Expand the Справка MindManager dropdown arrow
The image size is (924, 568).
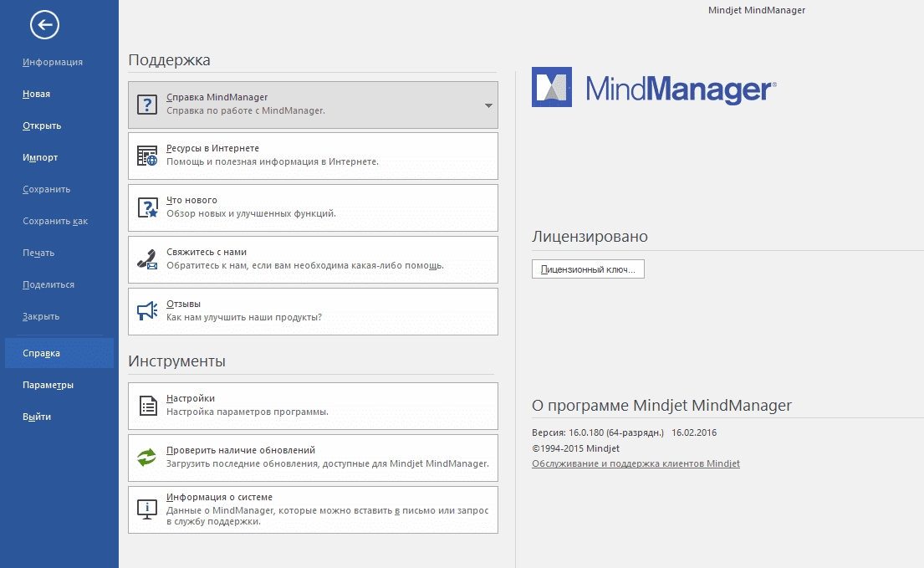(x=488, y=105)
